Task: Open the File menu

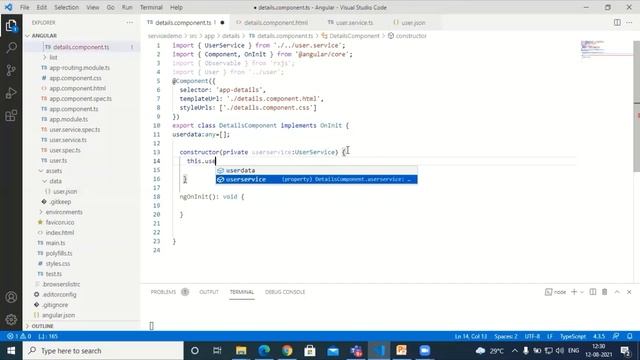Action: pos(24,7)
